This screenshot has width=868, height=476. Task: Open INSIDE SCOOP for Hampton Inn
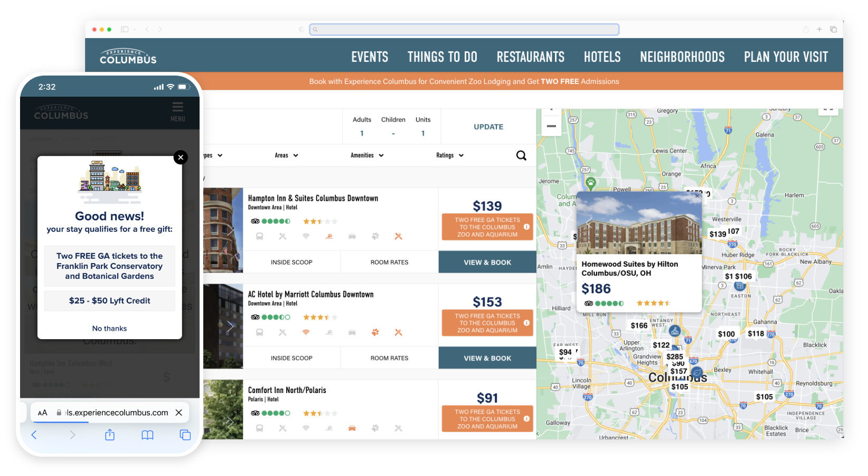click(291, 262)
